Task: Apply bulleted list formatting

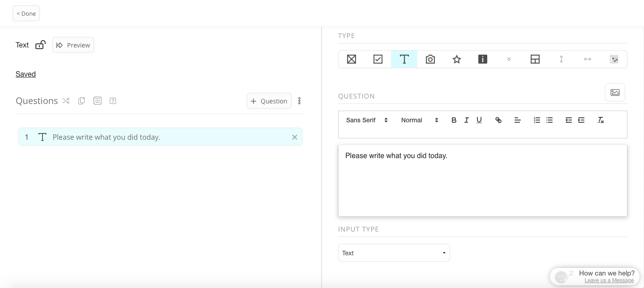Action: pos(550,120)
